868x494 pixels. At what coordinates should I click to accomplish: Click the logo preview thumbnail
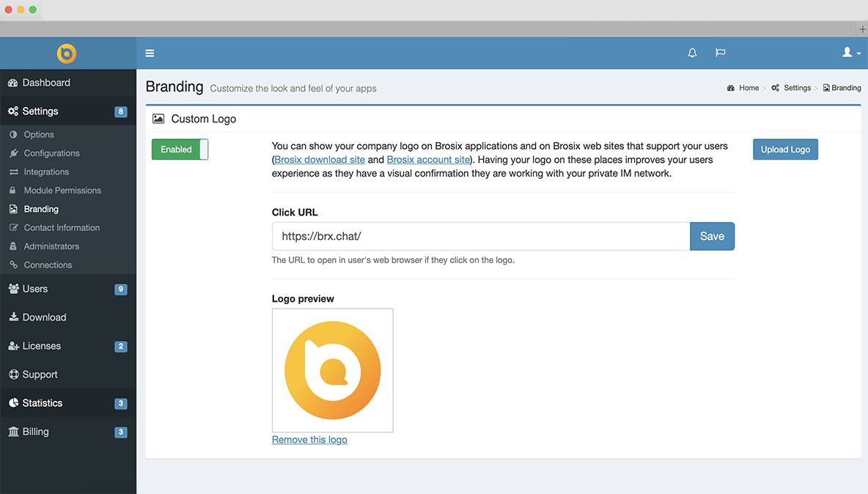pyautogui.click(x=333, y=371)
